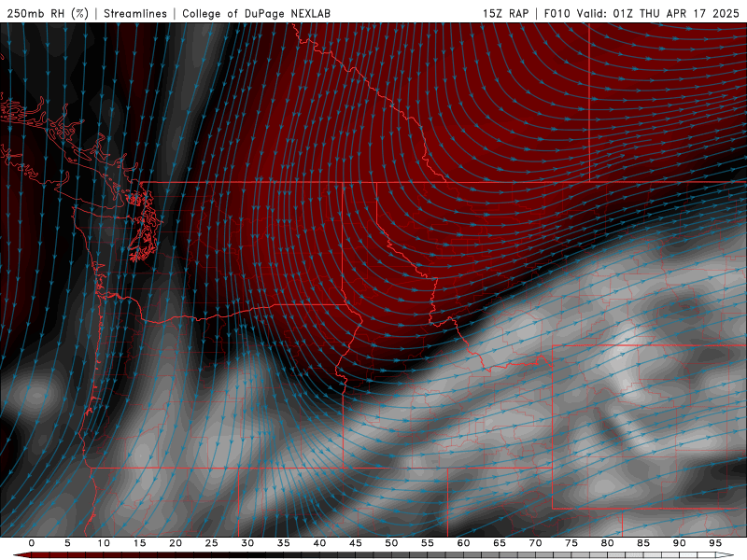The image size is (747, 560).
Task: Click the '85' colorbar scale label
Action: (x=643, y=543)
